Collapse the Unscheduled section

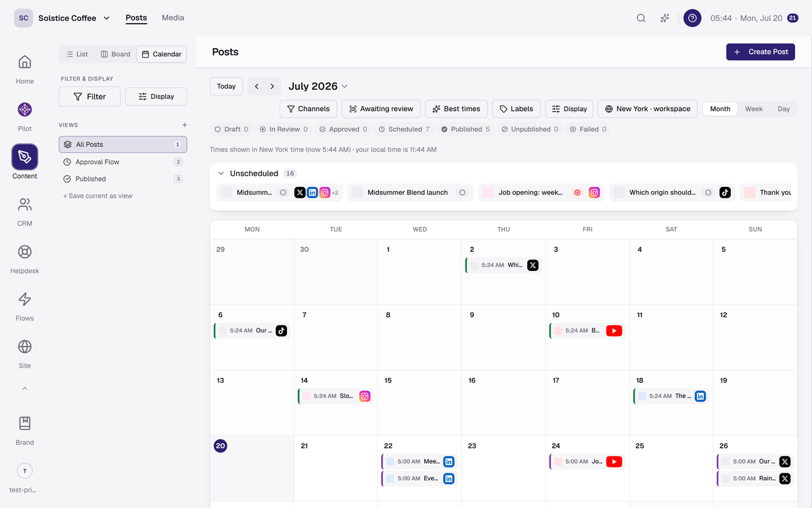pos(221,173)
